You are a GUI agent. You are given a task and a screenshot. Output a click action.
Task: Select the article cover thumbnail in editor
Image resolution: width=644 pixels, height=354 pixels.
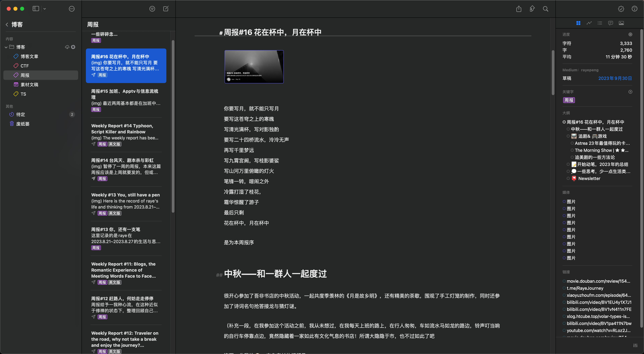254,67
